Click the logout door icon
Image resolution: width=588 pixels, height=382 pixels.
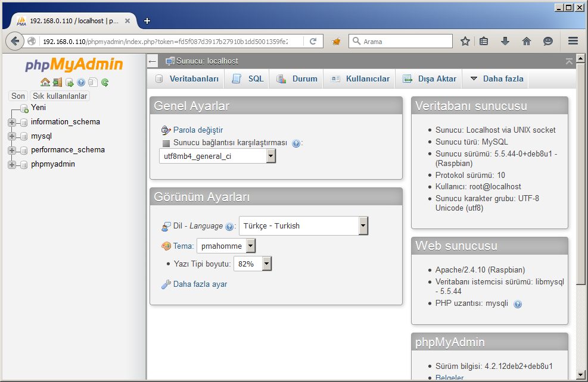tap(57, 82)
